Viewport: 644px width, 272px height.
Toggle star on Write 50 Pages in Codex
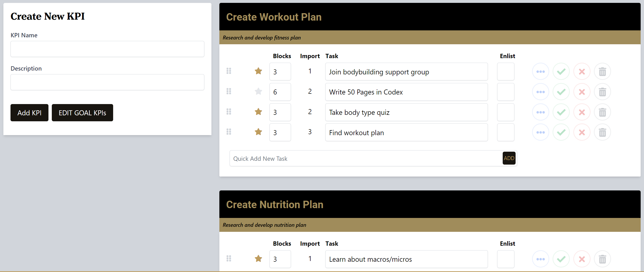[258, 91]
